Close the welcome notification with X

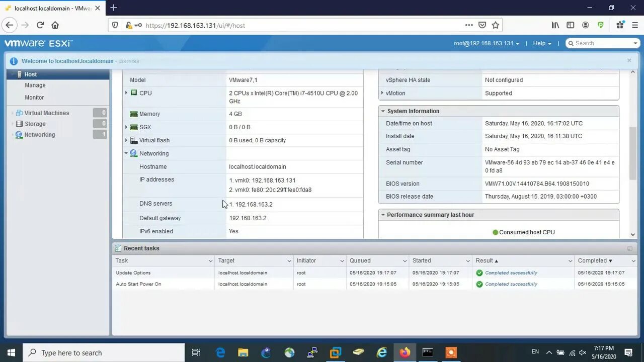point(629,60)
